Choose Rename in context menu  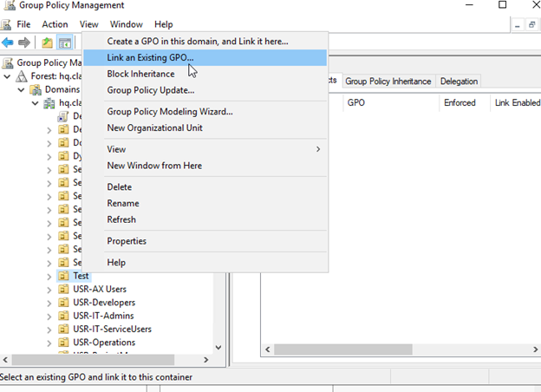click(x=205, y=203)
